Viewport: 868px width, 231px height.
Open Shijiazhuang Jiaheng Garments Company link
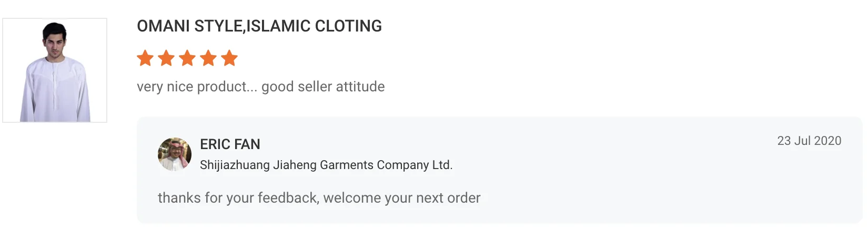point(326,165)
